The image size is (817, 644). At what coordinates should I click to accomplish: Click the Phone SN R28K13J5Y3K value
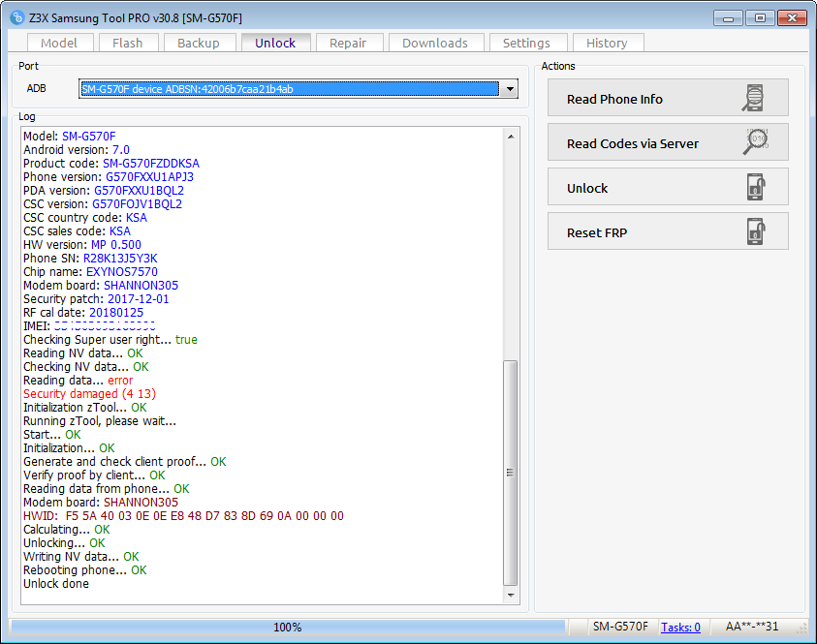click(x=120, y=259)
